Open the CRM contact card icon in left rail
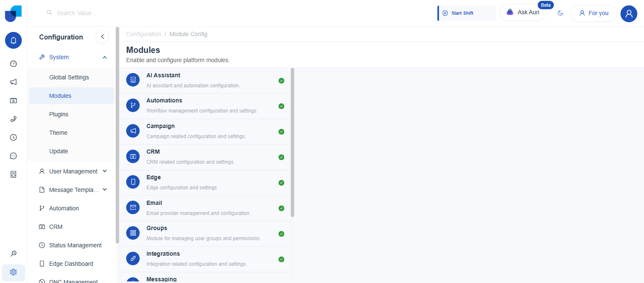The width and height of the screenshot is (644, 283). click(x=13, y=101)
